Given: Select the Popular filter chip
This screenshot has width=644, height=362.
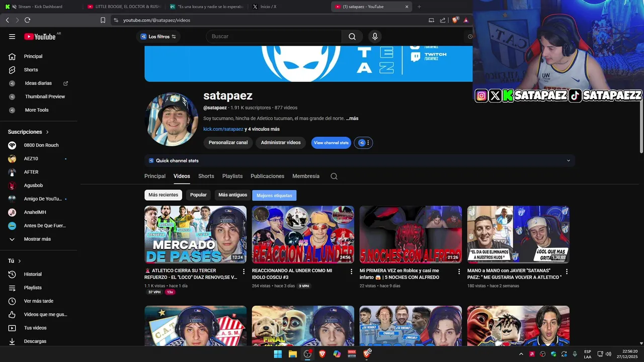Looking at the screenshot, I should (198, 195).
